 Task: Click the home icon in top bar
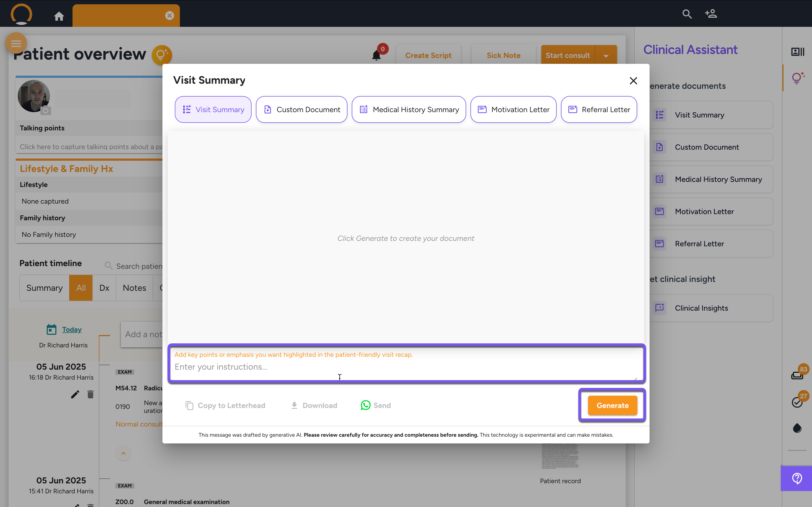click(x=59, y=16)
